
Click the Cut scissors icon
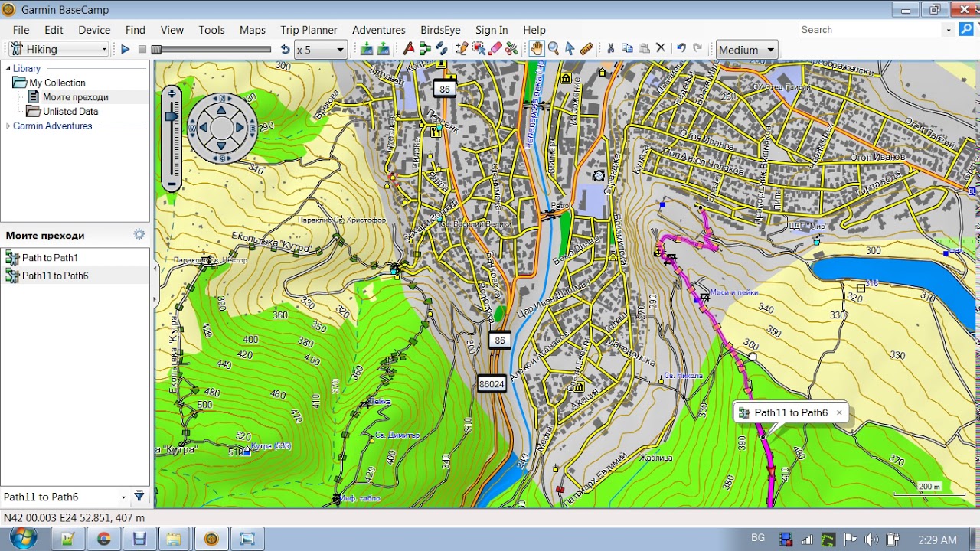(x=610, y=49)
